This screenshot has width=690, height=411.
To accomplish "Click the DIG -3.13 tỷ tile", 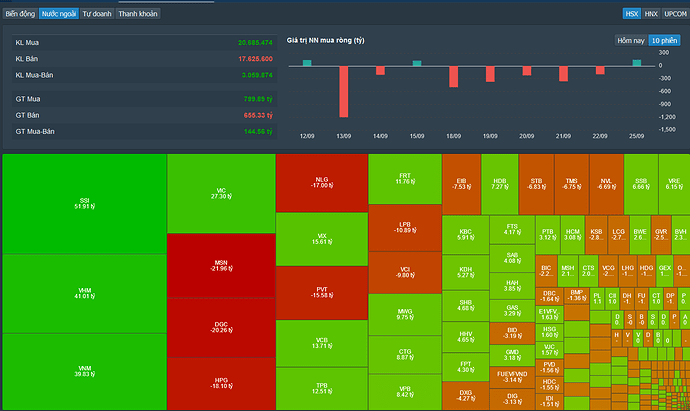I will coord(512,399).
